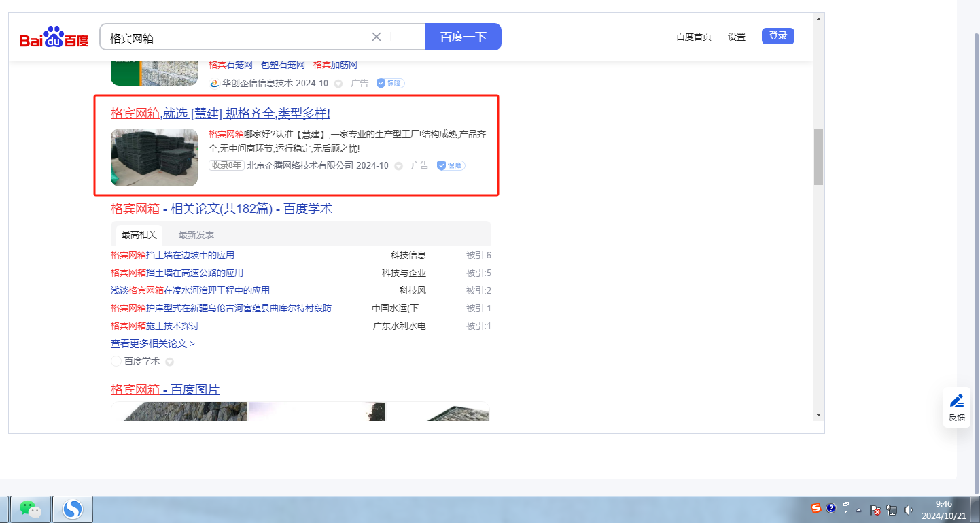Expand the dropdown arrow beside 华创企信信息技术 2024-10
Viewport: 980px width, 523px height.
point(338,84)
